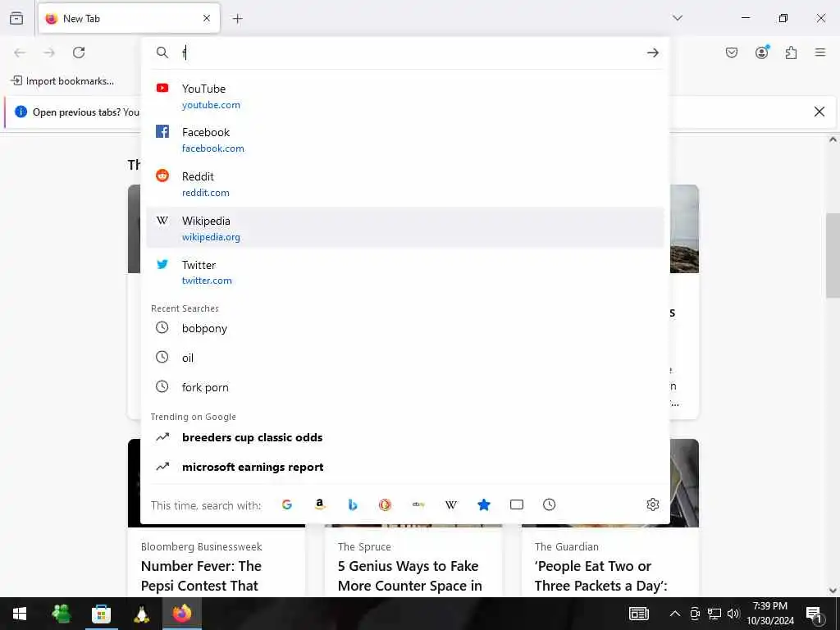Click Import bookmarks link
Image resolution: width=840 pixels, height=630 pixels.
coord(62,81)
